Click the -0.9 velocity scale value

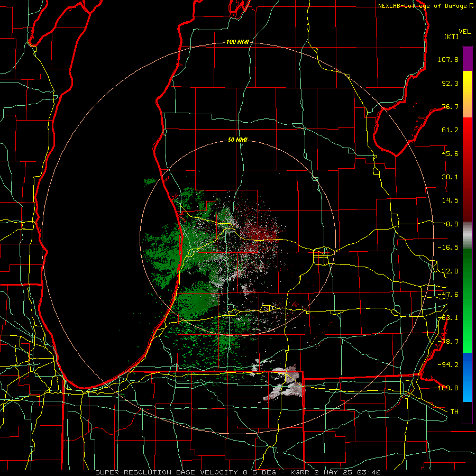[x=451, y=224]
